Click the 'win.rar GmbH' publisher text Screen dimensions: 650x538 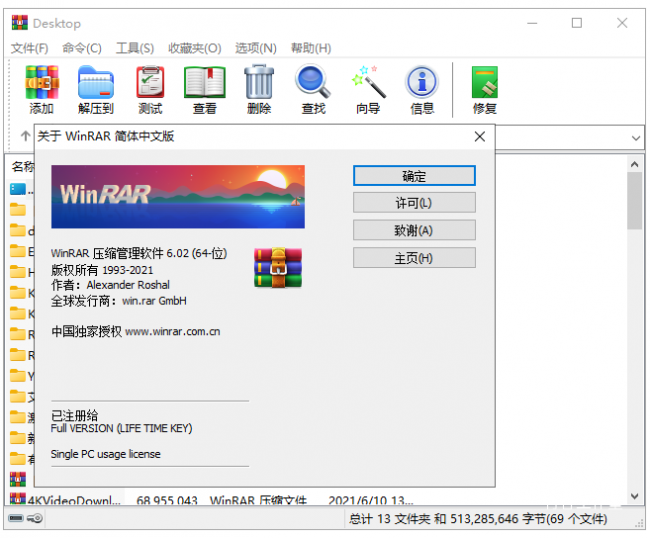pos(154,301)
